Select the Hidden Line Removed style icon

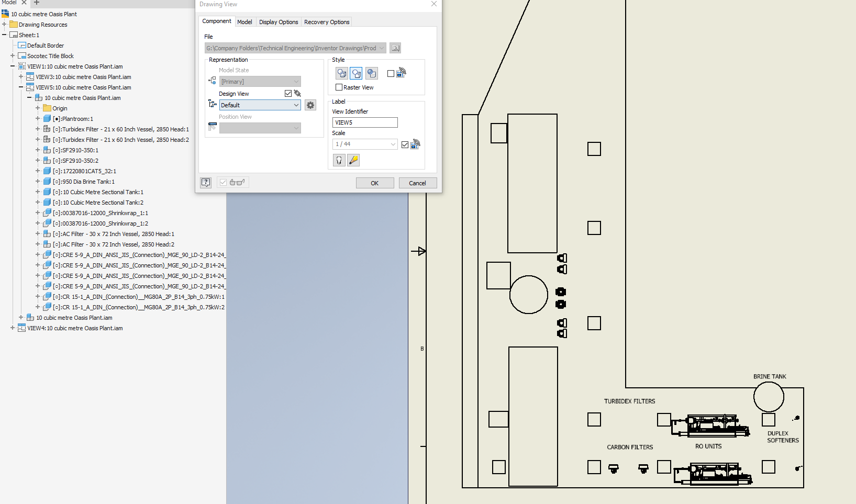pos(356,73)
